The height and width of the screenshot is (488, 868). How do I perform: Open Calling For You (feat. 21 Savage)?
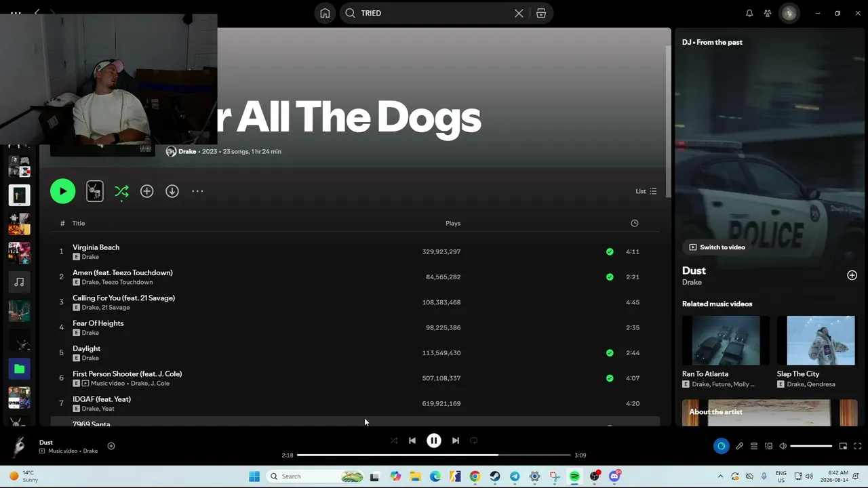coord(123,298)
